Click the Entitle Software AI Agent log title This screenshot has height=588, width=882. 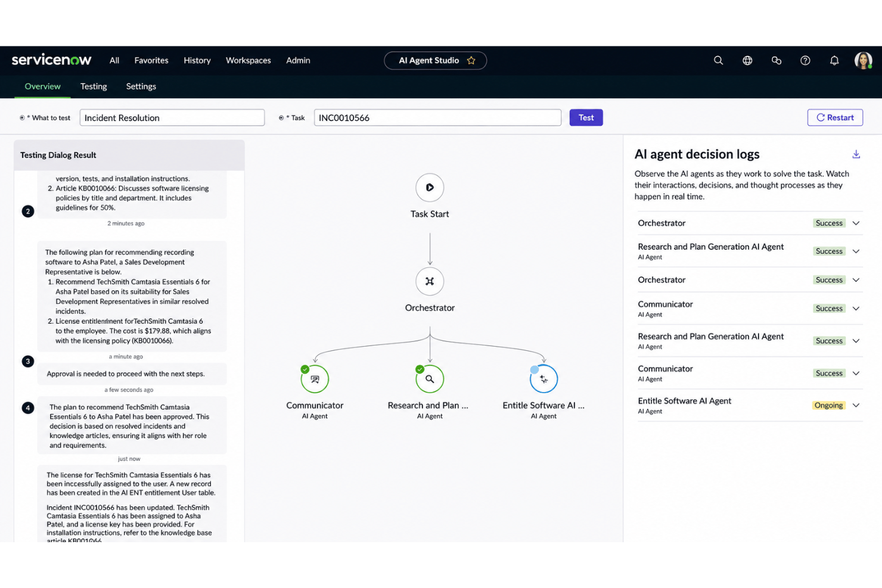pos(685,401)
